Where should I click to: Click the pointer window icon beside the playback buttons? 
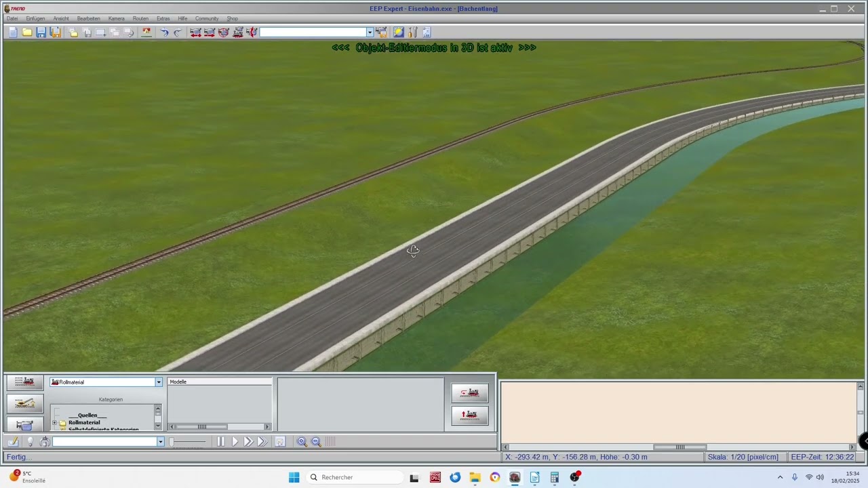click(280, 441)
